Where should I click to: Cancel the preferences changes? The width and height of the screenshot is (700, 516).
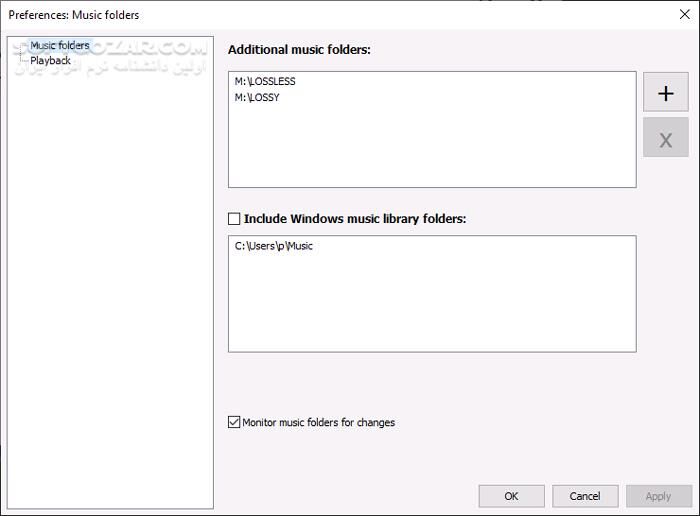tap(585, 496)
